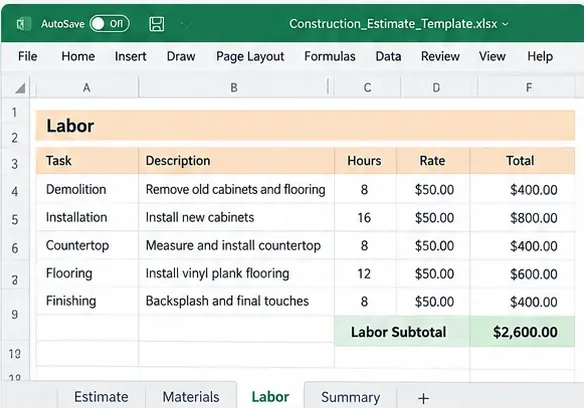Open the quick access toolbar dropdown arrow
584x408 pixels.
[x=186, y=25]
